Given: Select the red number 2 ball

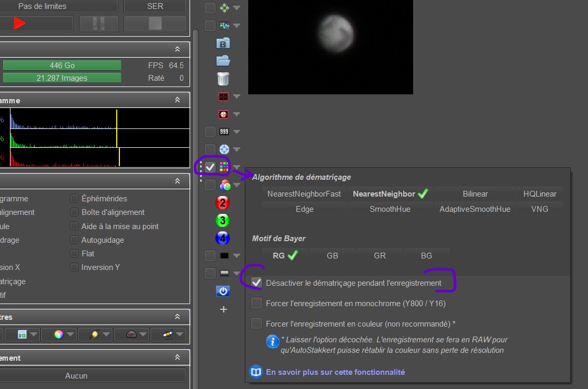Looking at the screenshot, I should pos(223,203).
